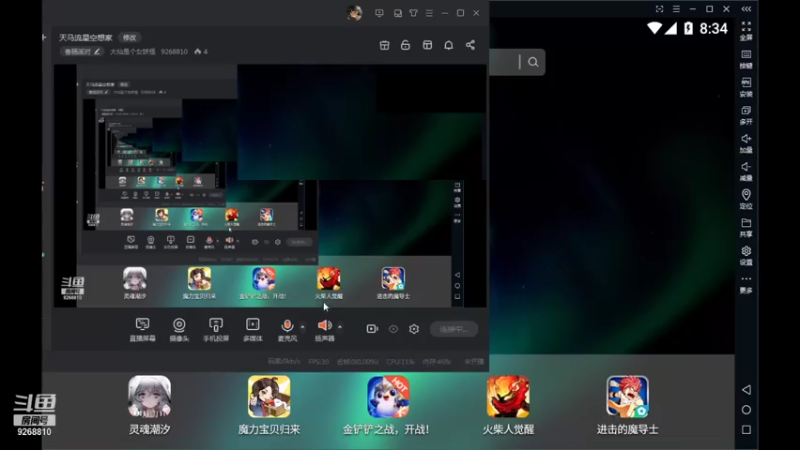Click the CPU usage status readout
Viewport: 800px width, 450px height.
[x=401, y=361]
